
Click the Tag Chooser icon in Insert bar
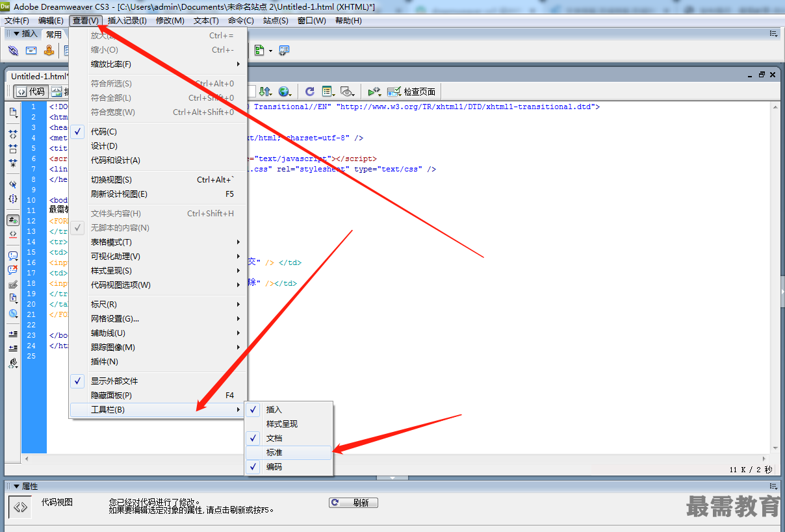(285, 51)
